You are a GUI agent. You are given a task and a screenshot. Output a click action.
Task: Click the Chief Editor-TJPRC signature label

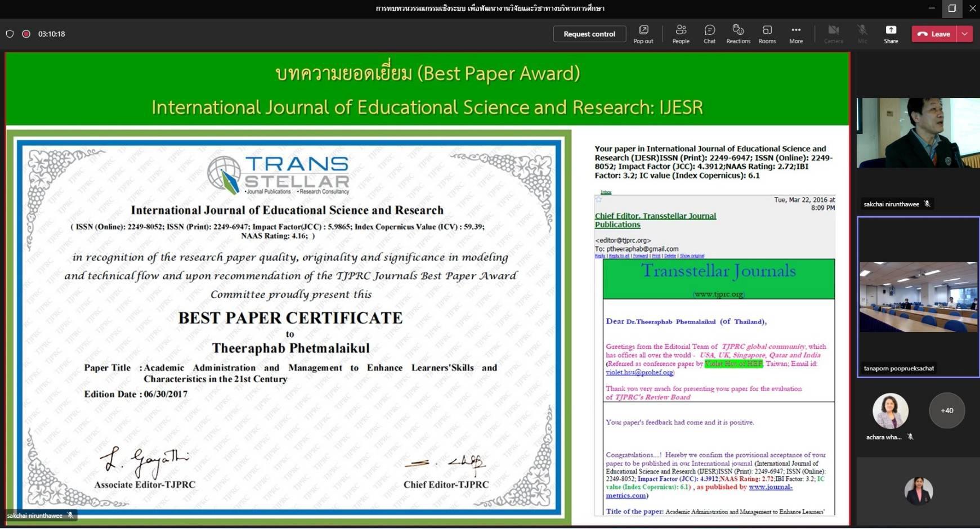point(446,485)
